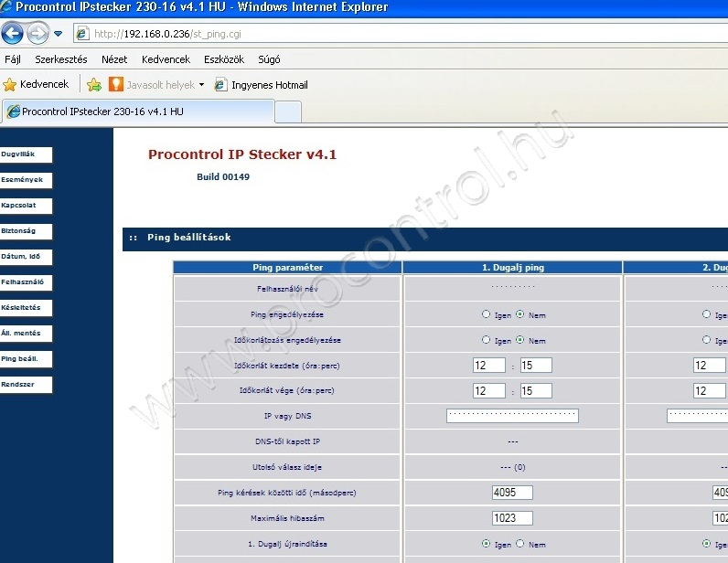Select Nem for Időkorlátozás engedélyezése, socket 1

click(x=520, y=340)
